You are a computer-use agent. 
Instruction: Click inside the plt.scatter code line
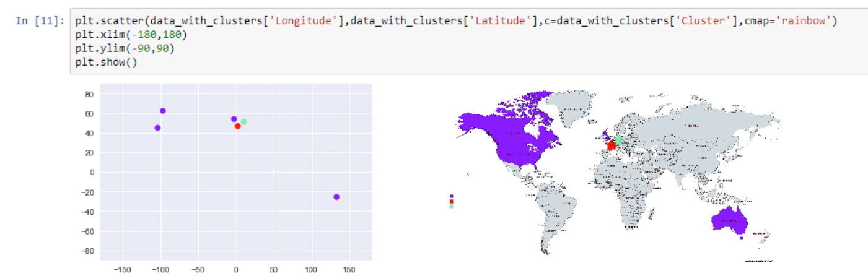point(434,22)
